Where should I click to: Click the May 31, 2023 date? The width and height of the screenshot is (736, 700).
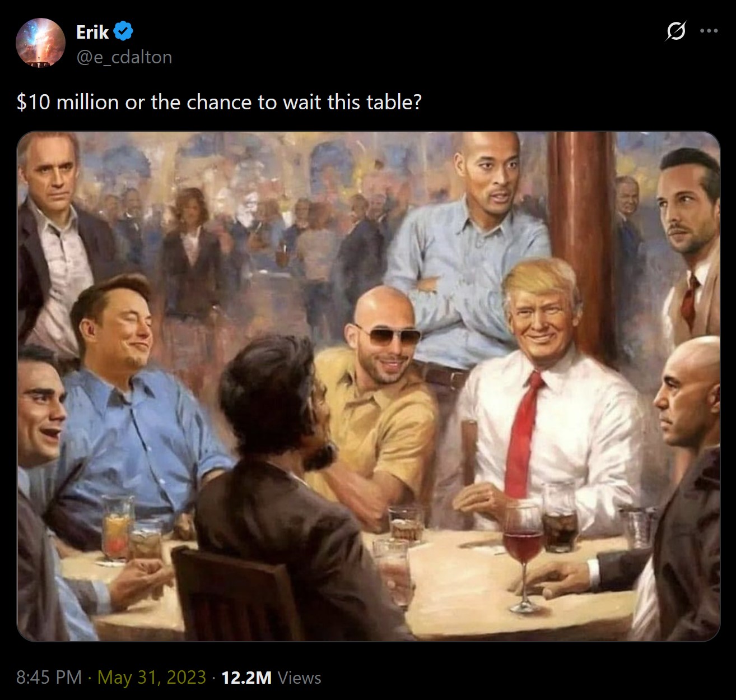152,677
